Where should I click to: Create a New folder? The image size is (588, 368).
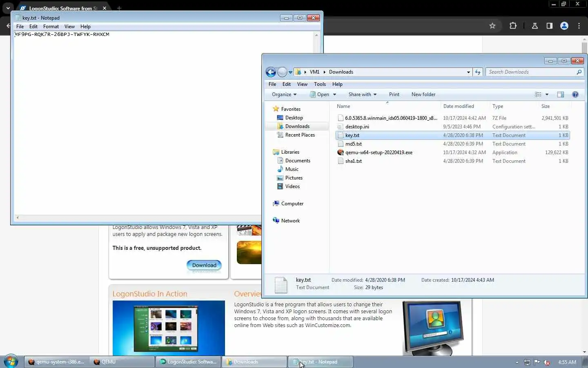(x=423, y=94)
